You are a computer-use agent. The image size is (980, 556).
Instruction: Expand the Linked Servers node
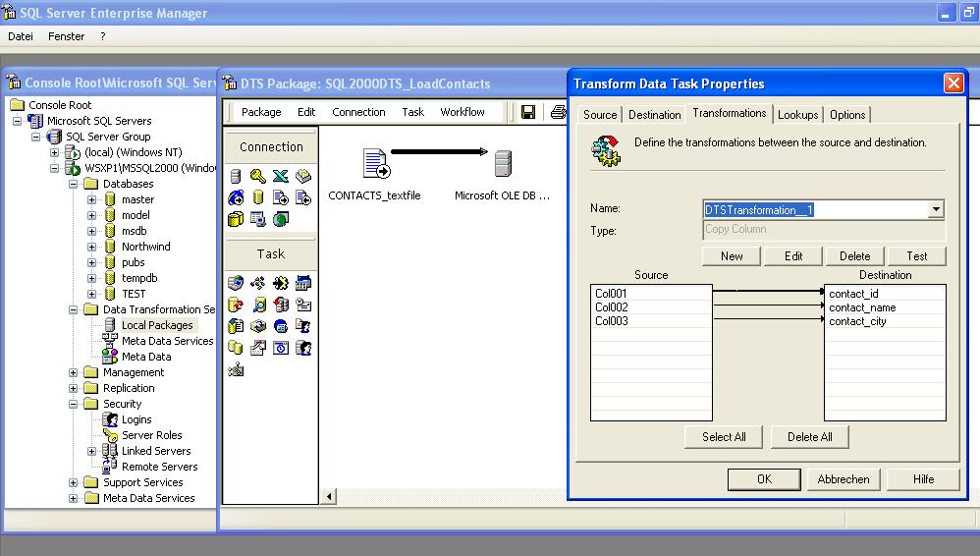point(92,451)
